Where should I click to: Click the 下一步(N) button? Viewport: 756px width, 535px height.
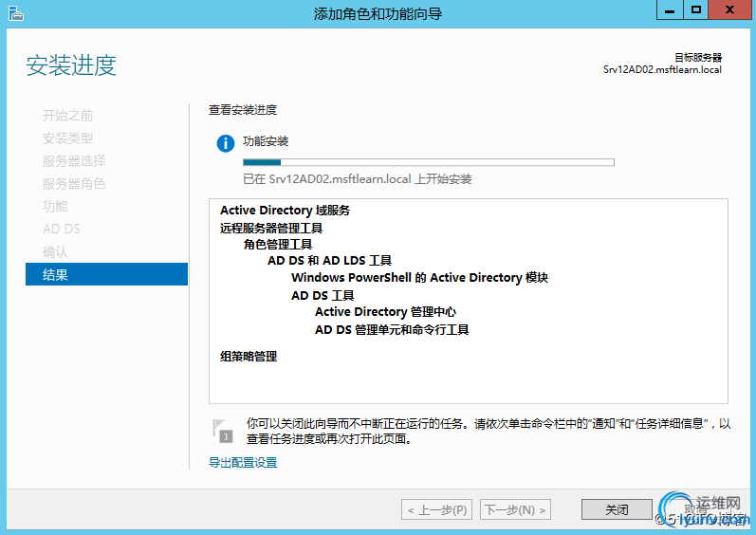(515, 510)
